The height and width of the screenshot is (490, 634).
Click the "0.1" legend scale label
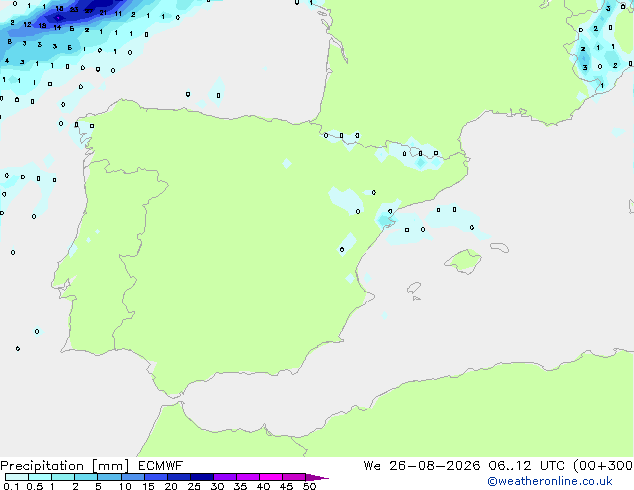click(11, 486)
